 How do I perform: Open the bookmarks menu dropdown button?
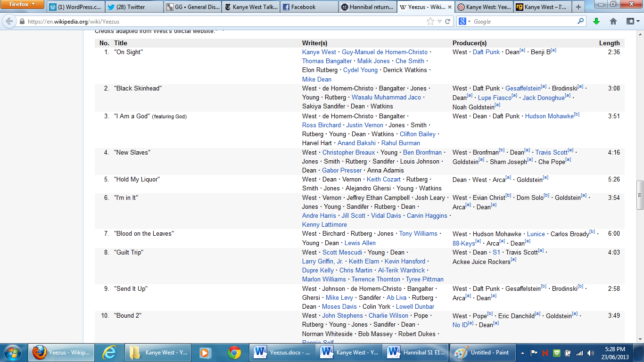coord(632,22)
